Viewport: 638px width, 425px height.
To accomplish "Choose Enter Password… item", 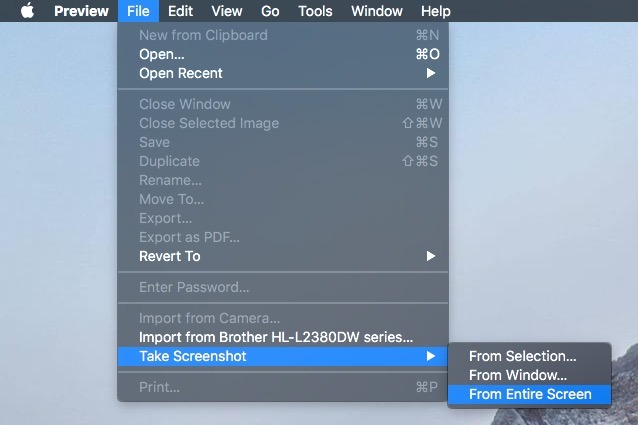I will pyautogui.click(x=283, y=288).
